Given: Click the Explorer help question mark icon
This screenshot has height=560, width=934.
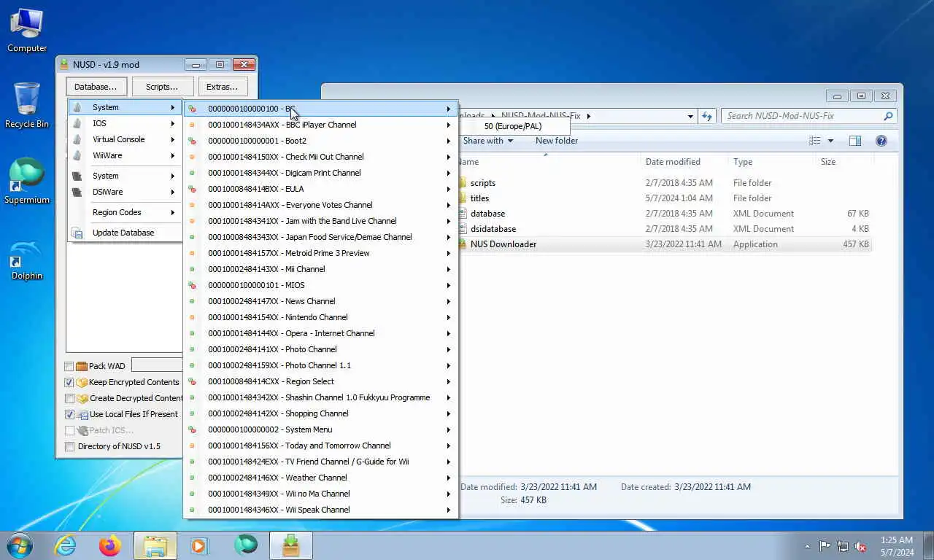Looking at the screenshot, I should click(x=881, y=141).
